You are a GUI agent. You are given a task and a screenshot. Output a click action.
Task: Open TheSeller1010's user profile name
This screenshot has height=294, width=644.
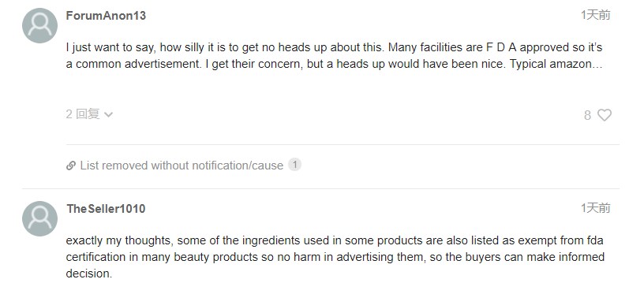[x=106, y=209]
